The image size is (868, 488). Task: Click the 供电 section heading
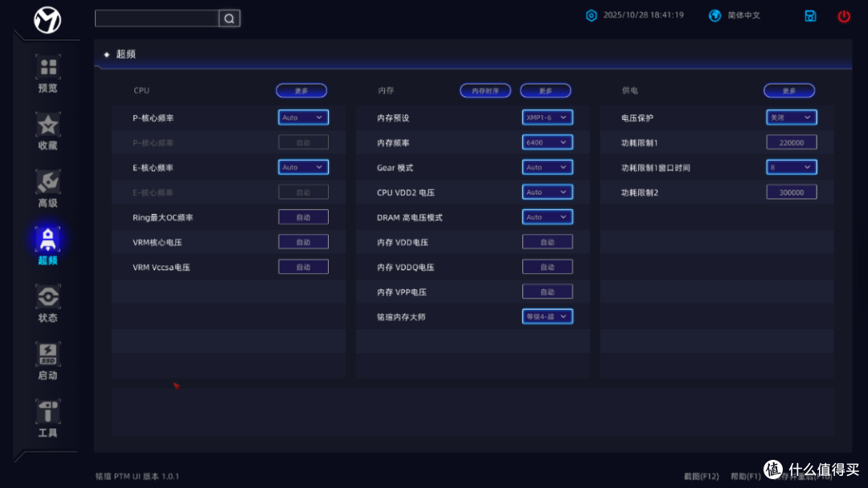630,90
